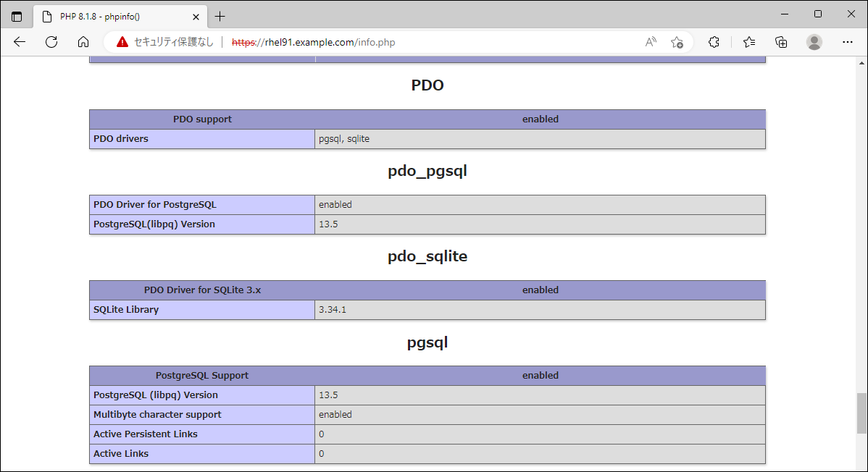Click the PDO section heading
The width and height of the screenshot is (868, 472).
[427, 85]
